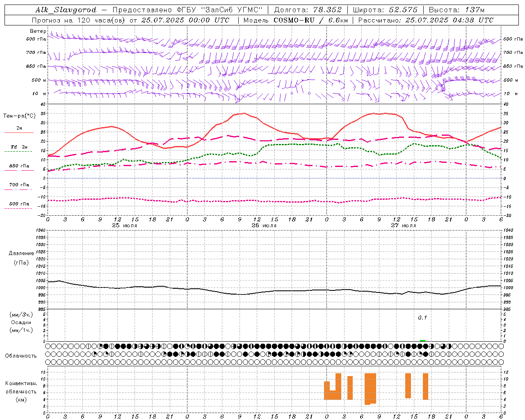Click the solid red line sample under 2м legend
Viewport: 525px width, 420px height.
click(19, 132)
